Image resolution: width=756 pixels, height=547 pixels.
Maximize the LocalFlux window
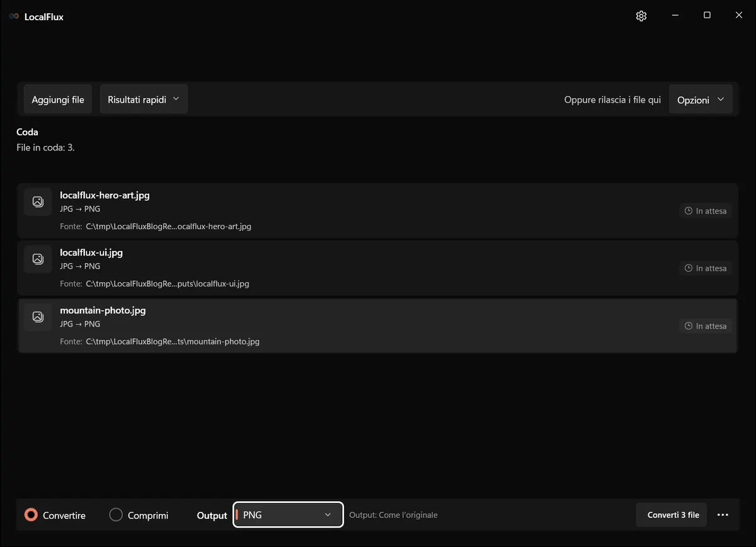pos(707,16)
